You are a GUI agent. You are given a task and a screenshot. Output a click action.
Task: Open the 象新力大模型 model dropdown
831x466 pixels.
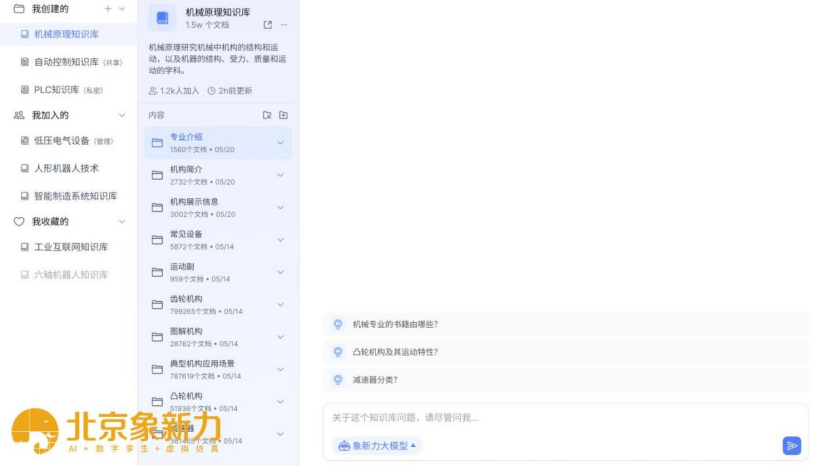tap(377, 445)
